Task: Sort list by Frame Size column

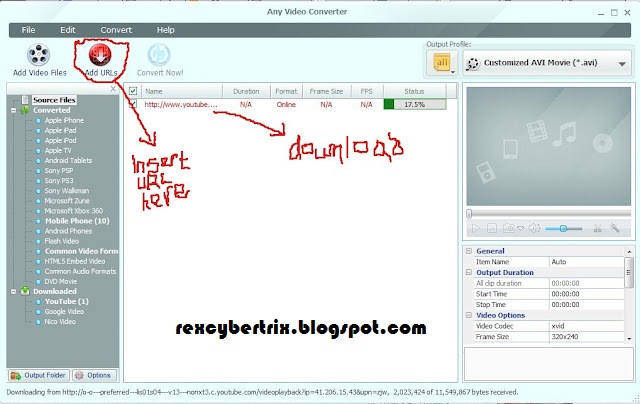Action: 326,91
